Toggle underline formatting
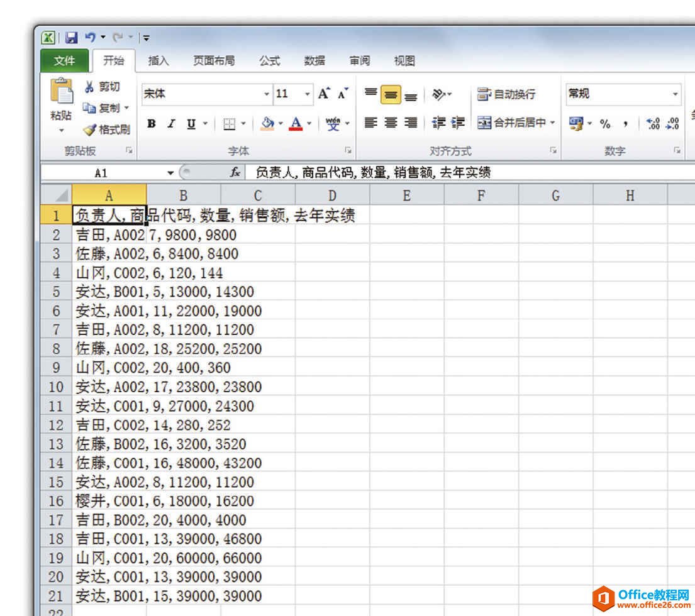The height and width of the screenshot is (616, 695). 191,124
